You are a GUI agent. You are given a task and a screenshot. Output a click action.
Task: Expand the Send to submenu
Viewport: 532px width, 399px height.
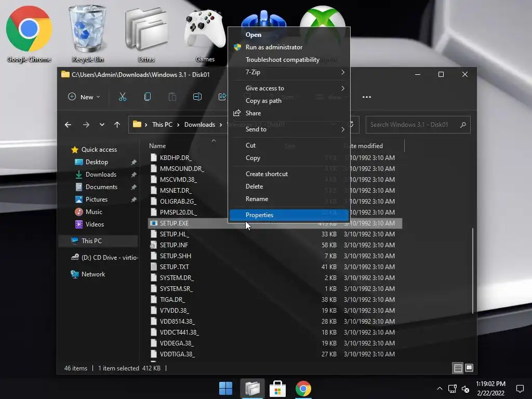click(x=289, y=129)
